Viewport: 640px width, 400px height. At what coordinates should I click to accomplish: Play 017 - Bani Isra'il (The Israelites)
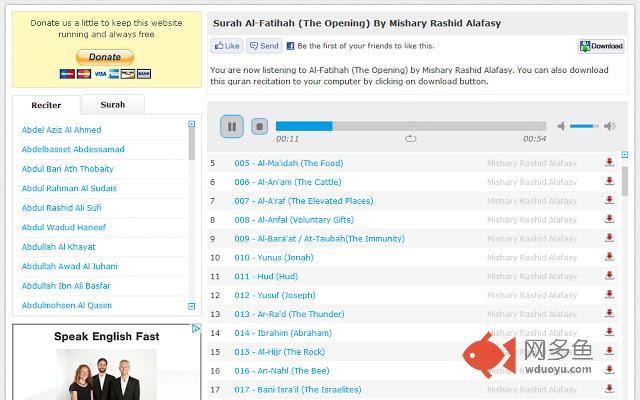[298, 389]
